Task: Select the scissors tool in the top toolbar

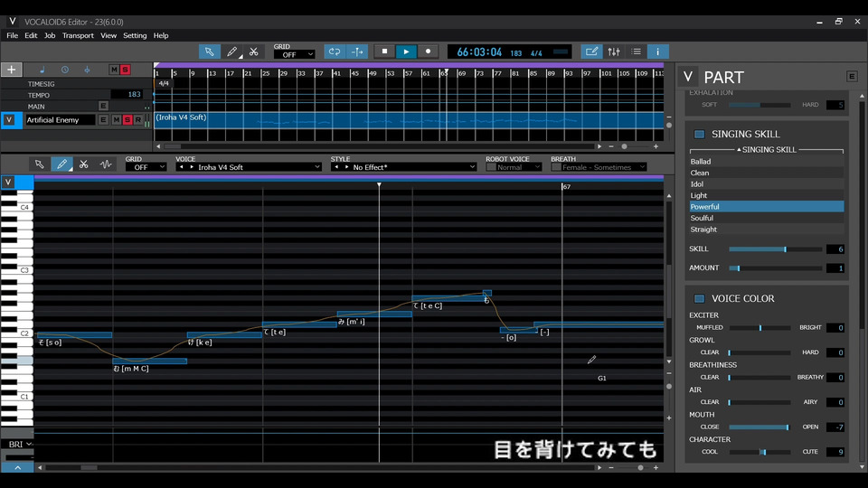Action: [x=254, y=52]
